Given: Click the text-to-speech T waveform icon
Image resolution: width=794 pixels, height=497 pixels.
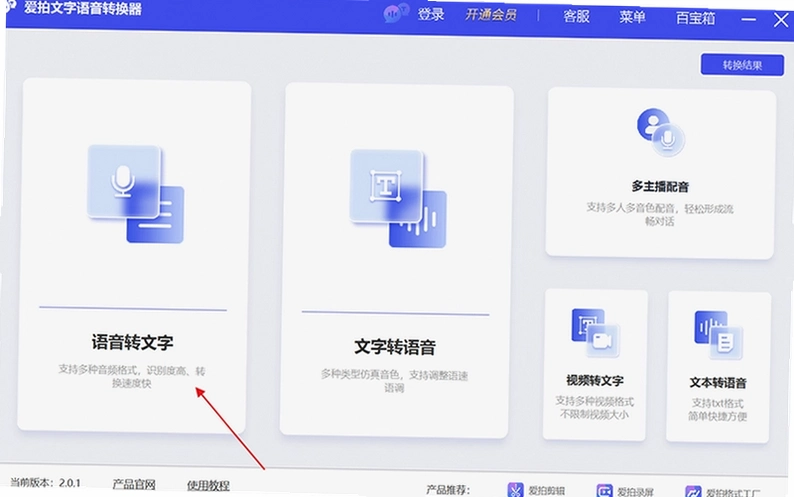Looking at the screenshot, I should [398, 199].
